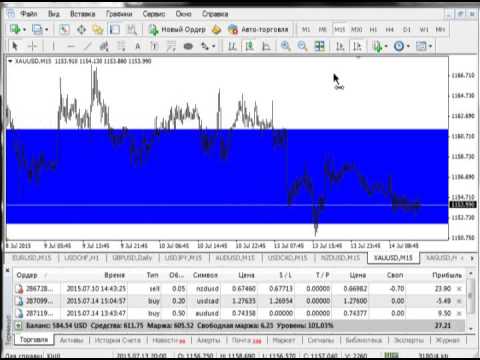Close the audusd buy order row
Screen dimensions: 480x360
(x=459, y=313)
